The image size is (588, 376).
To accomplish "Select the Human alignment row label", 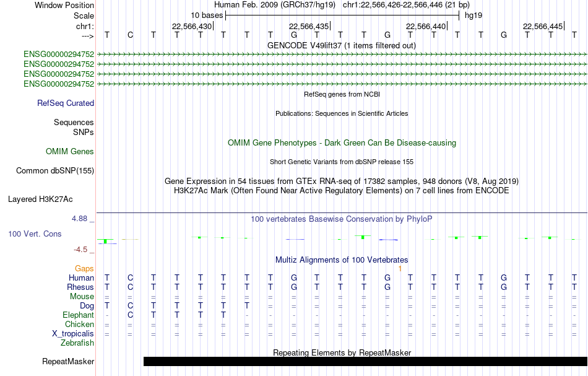I will 81,278.
